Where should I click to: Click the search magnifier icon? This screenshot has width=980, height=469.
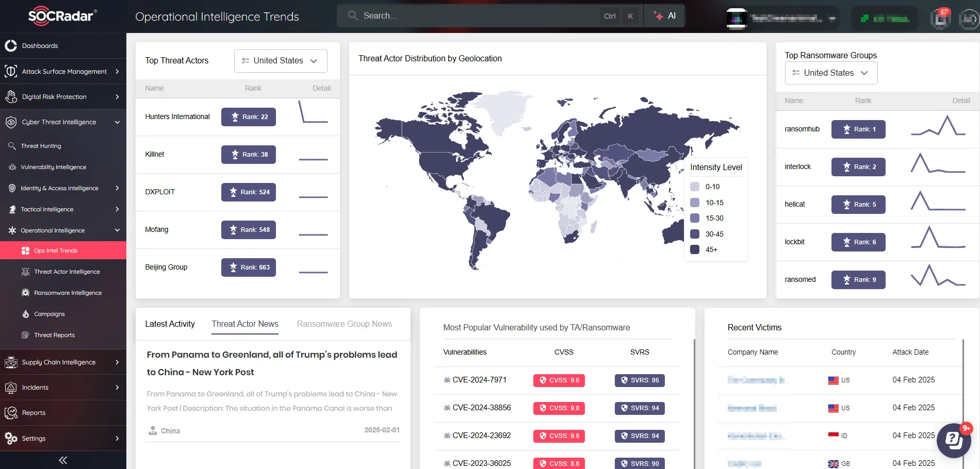pyautogui.click(x=353, y=15)
